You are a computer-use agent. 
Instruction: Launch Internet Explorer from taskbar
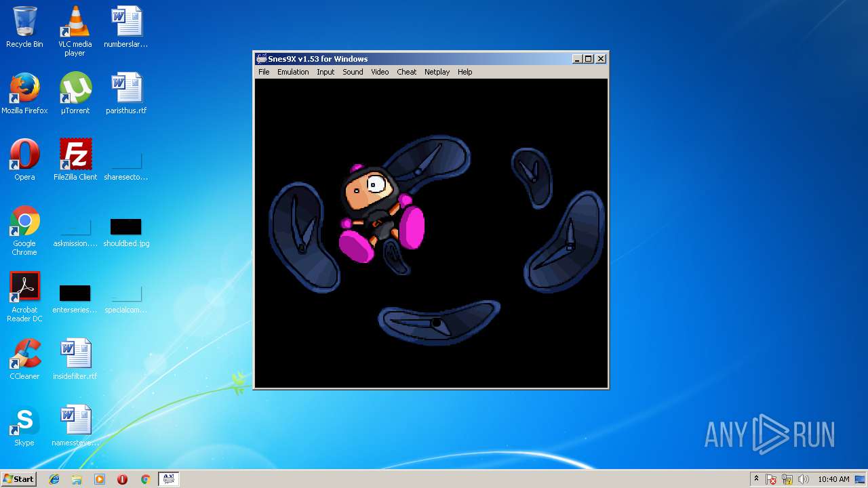[x=54, y=479]
